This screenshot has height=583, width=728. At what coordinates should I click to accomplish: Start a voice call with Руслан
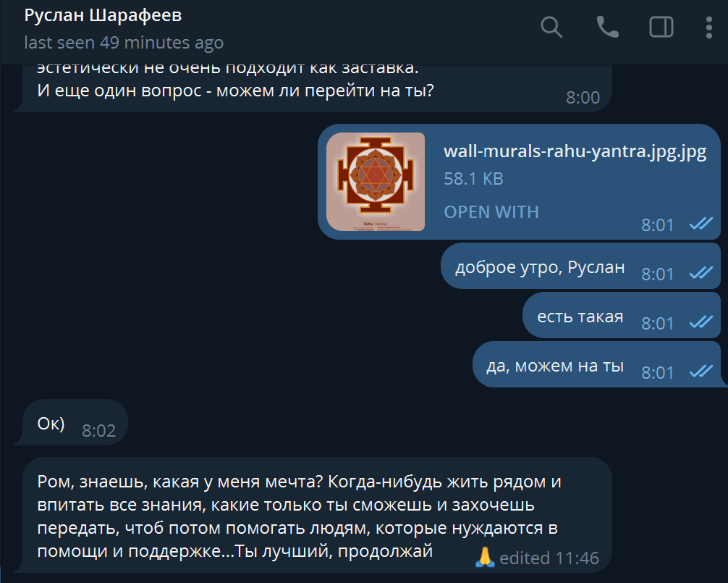coord(607,27)
